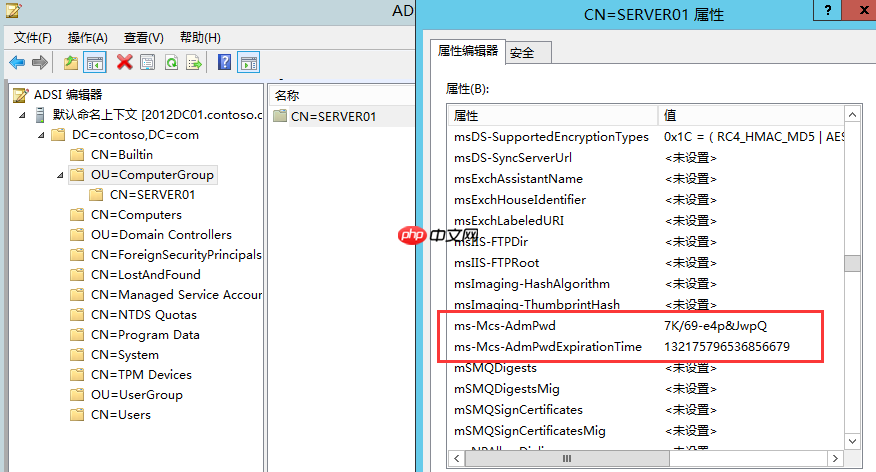Viewport: 876px width, 472px height.
Task: Select CN=Computers tree item
Action: 136,215
